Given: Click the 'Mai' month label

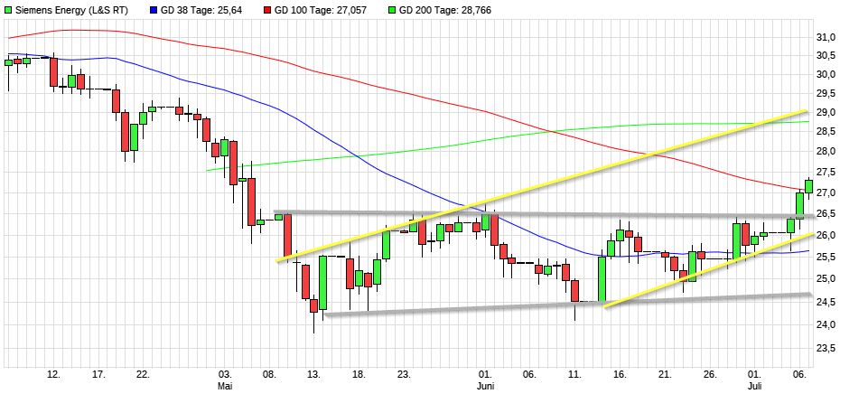Looking at the screenshot, I should coord(224,386).
